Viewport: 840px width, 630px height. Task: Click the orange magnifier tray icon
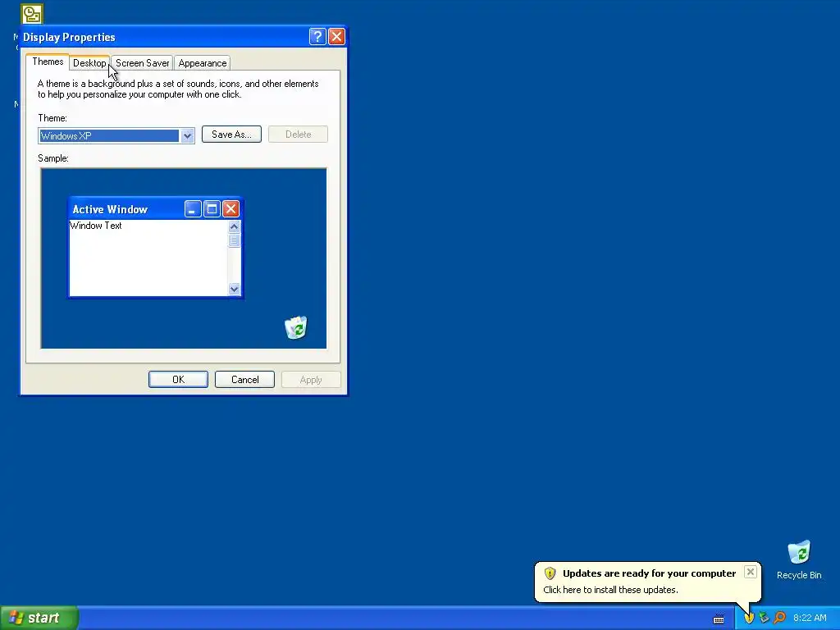pyautogui.click(x=779, y=618)
